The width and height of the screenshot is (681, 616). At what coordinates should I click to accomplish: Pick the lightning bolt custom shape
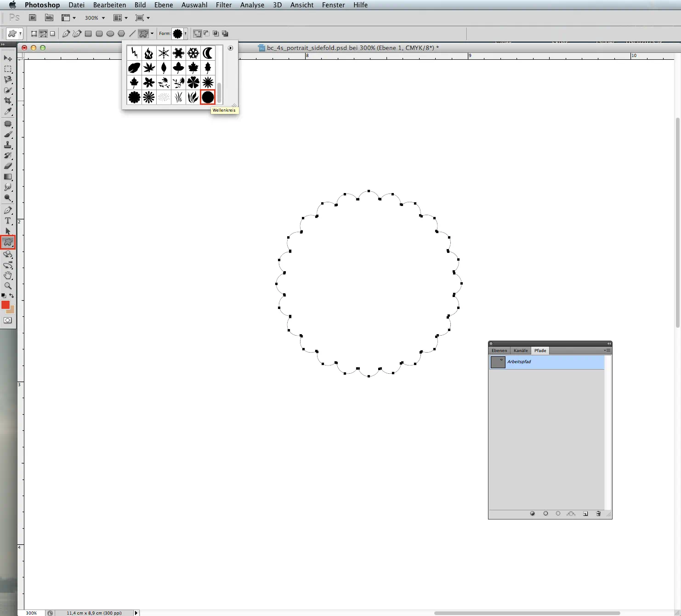pos(134,53)
